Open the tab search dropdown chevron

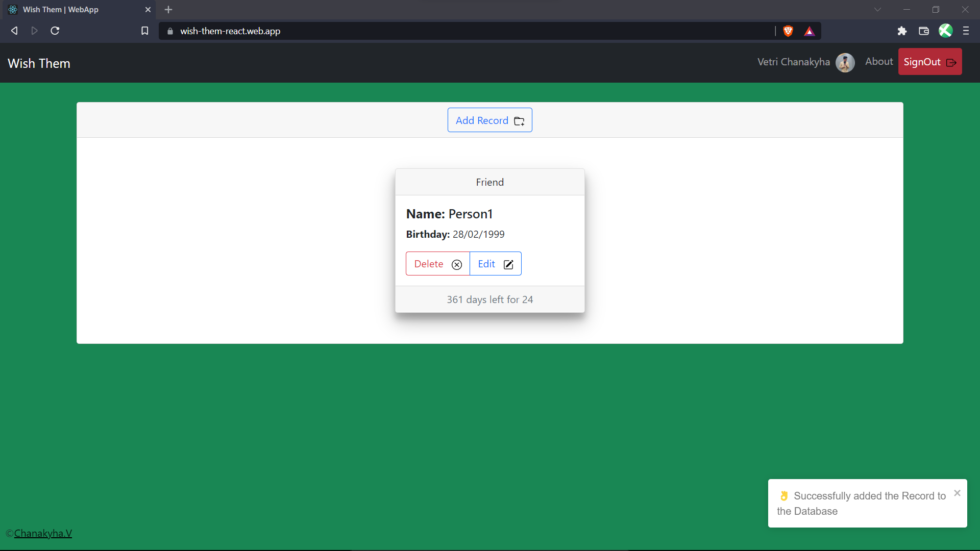877,10
